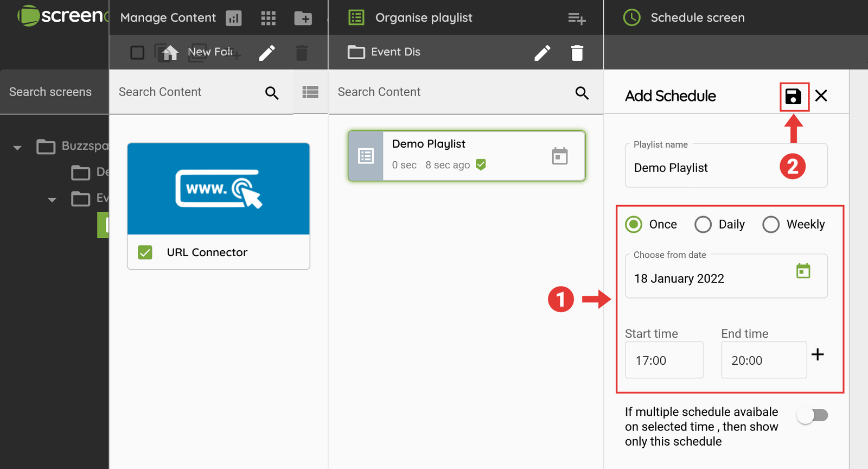Add another time slot with plus button

[x=818, y=355]
